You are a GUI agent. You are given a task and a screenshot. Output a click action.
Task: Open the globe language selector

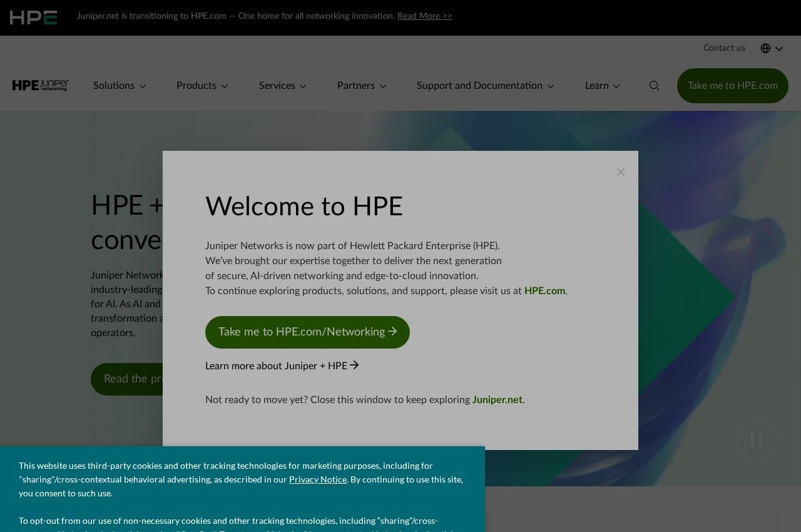772,48
